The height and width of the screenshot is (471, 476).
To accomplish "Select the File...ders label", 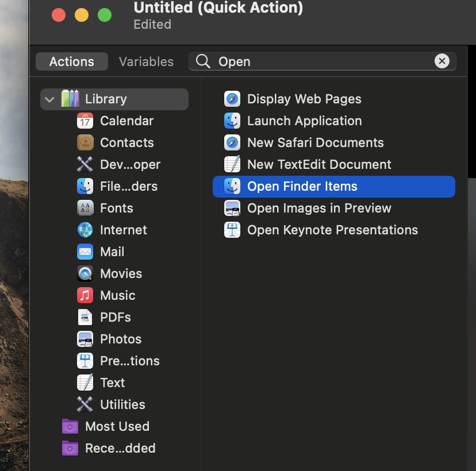I will [x=129, y=187].
